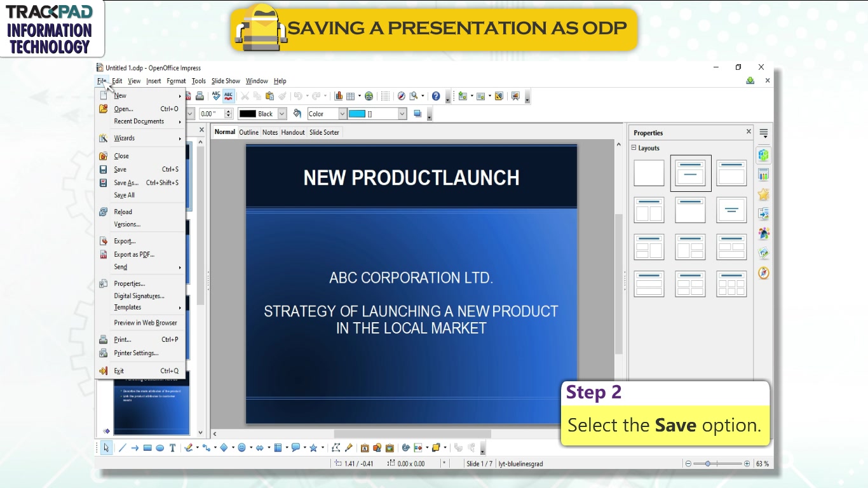This screenshot has height=488, width=868.
Task: Select the Curve drawing tool
Action: (x=188, y=448)
